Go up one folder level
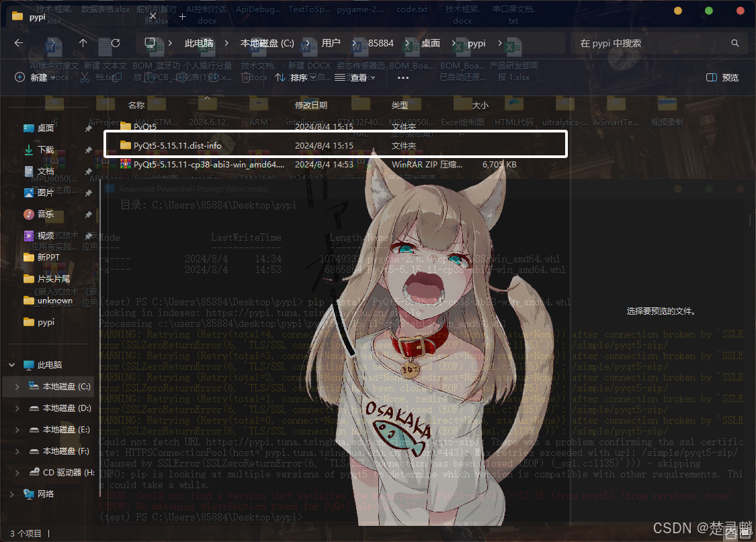The image size is (756, 542). (83, 43)
